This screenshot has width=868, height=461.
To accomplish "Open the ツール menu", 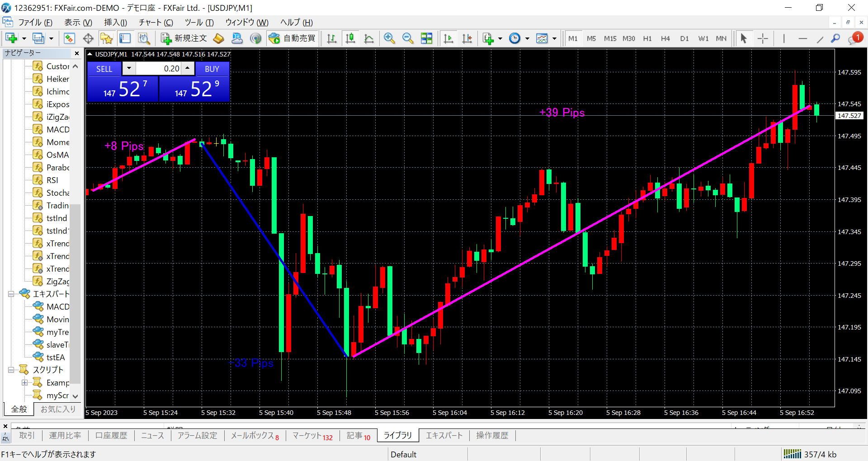I will (x=199, y=22).
